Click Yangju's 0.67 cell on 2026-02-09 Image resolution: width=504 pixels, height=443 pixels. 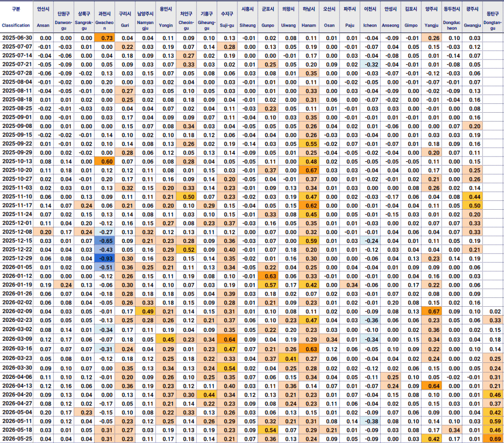click(431, 311)
